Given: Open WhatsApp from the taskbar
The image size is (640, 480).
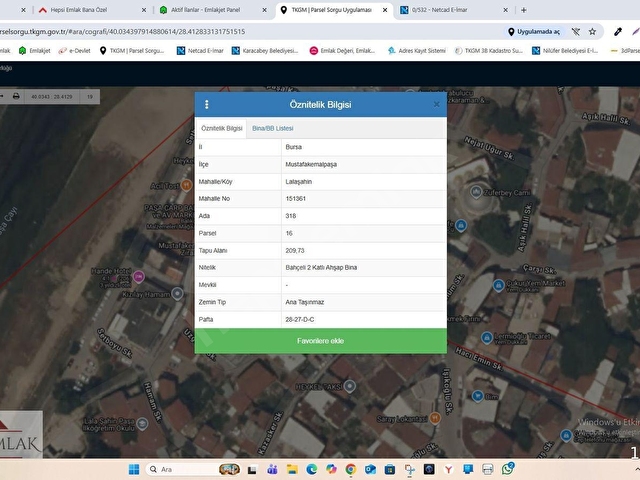Looking at the screenshot, I should pos(507,469).
